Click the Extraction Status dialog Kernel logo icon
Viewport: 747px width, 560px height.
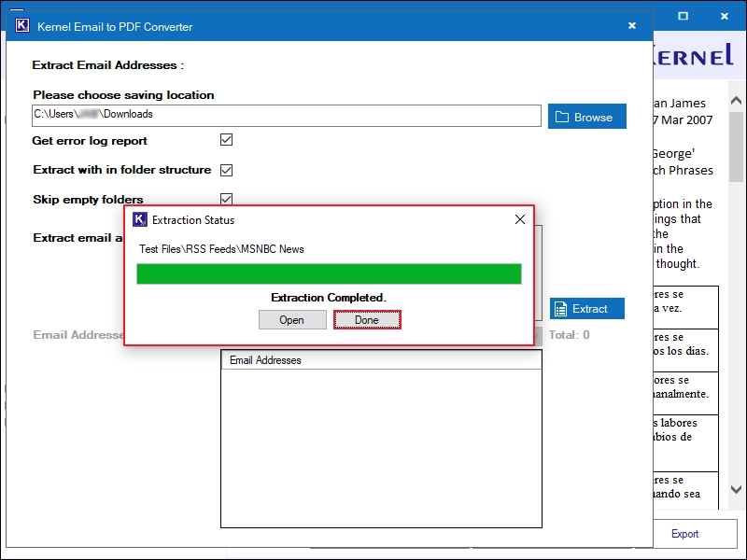pos(139,219)
